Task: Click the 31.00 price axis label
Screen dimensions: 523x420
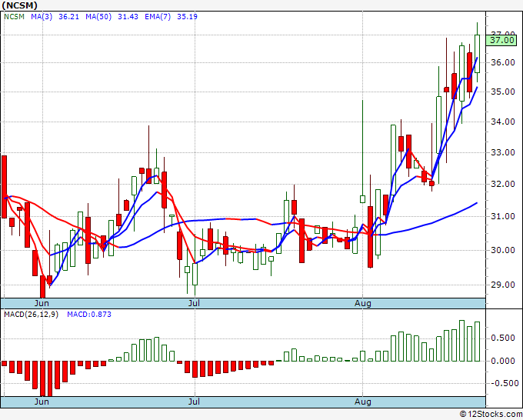Action: click(503, 216)
